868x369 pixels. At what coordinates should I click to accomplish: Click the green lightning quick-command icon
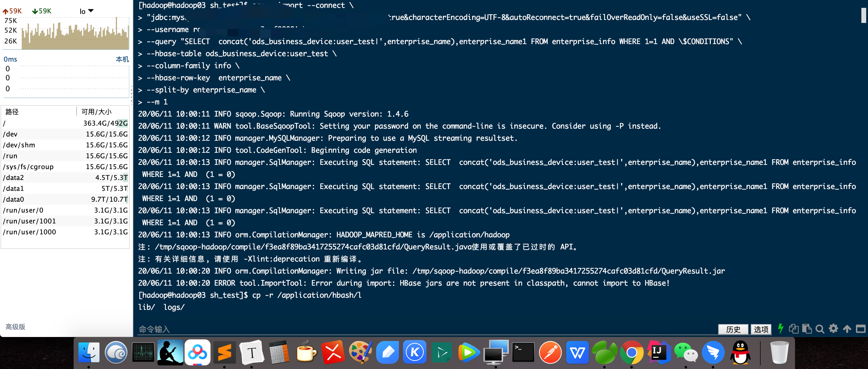pos(781,329)
